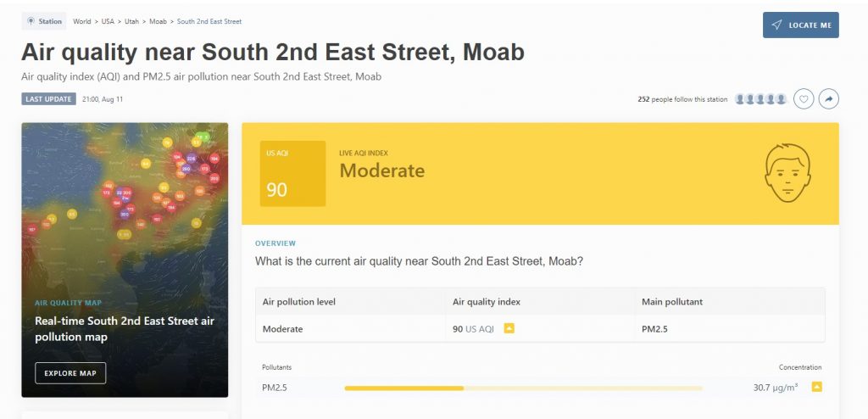Image resolution: width=868 pixels, height=419 pixels.
Task: Select Utah in the breadcrumb trail
Action: click(131, 21)
